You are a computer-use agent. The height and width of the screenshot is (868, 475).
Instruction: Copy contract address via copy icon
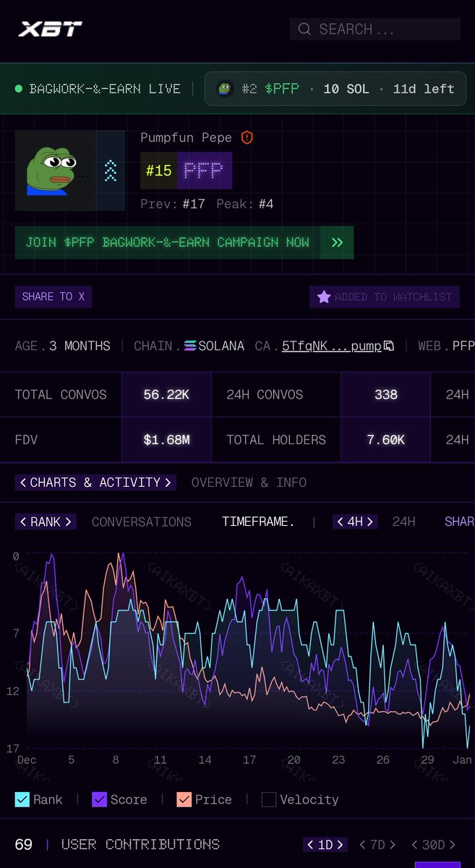point(389,346)
